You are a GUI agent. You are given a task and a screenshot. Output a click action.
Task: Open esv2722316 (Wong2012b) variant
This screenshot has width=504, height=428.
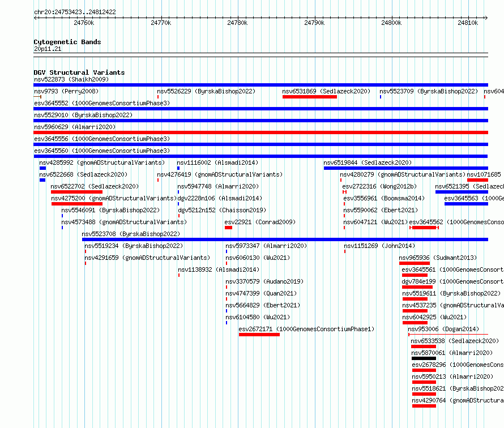pyautogui.click(x=379, y=186)
